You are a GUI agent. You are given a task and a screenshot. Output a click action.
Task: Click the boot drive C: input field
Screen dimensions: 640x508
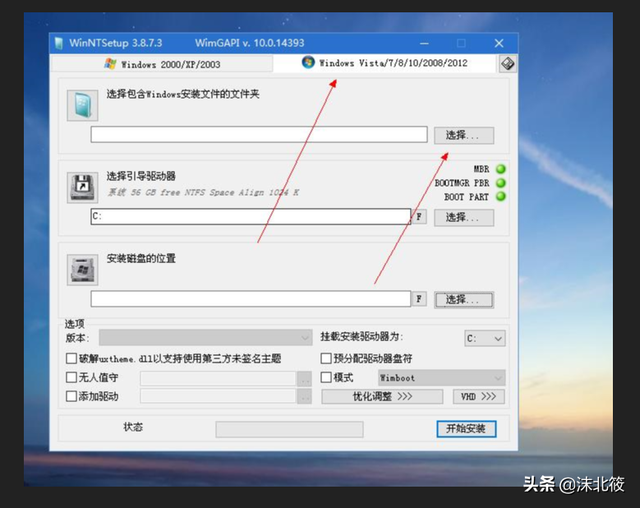coord(251,217)
